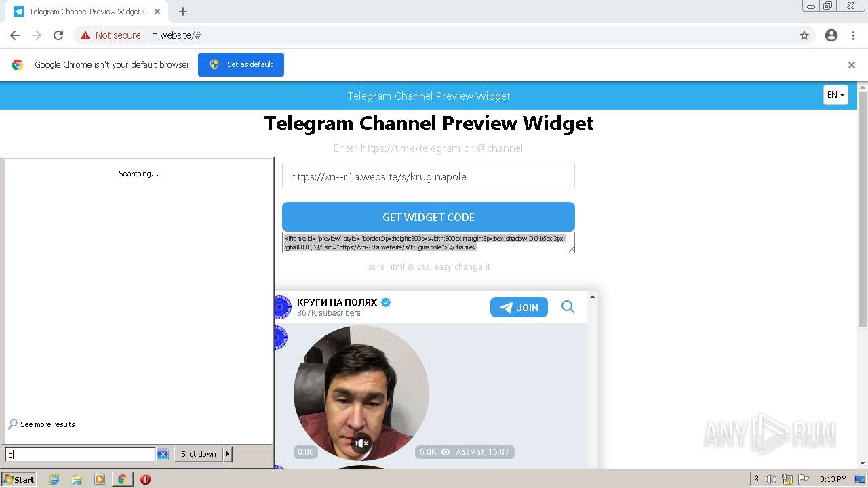The width and height of the screenshot is (868, 488).
Task: Click the iframe code text area
Action: (x=429, y=243)
